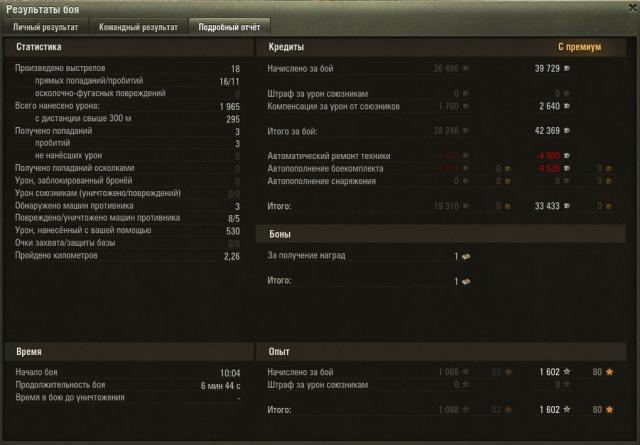This screenshot has width=640, height=445.
Task: Click the Опыт section header
Action: [x=279, y=352]
